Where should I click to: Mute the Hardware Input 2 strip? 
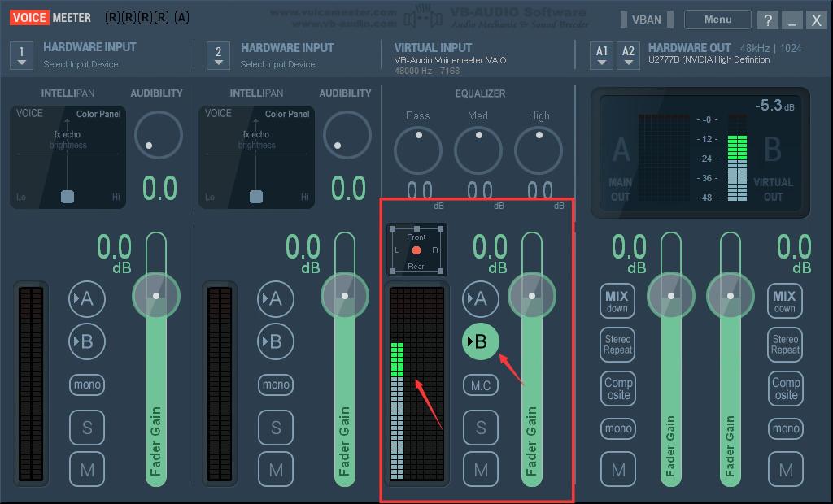pyautogui.click(x=276, y=470)
